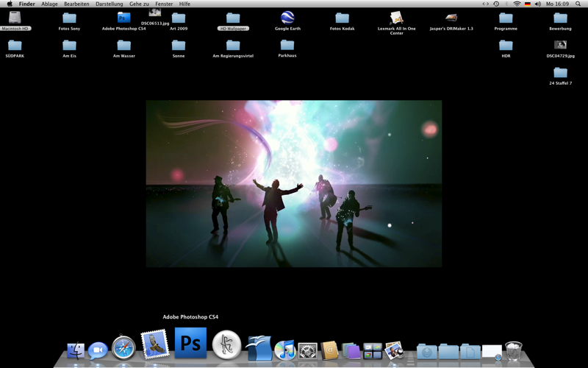Viewport: 588px width, 368px height.
Task: Click the Wi-Fi status menu icon
Action: click(517, 4)
